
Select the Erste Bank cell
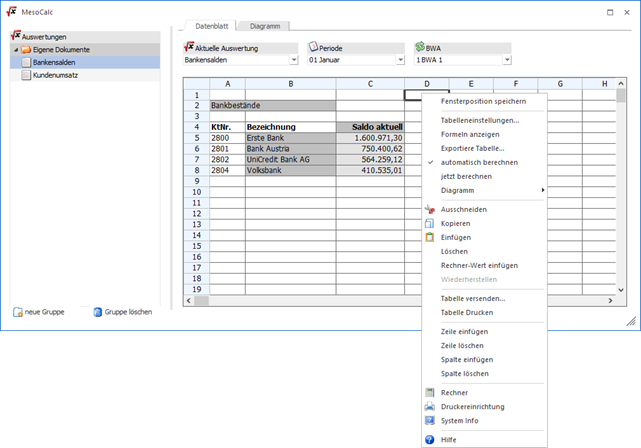click(289, 137)
